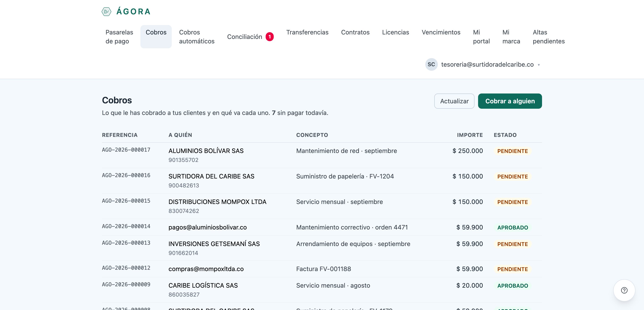
Task: Open the Pasarelas de pago tab
Action: [x=119, y=37]
